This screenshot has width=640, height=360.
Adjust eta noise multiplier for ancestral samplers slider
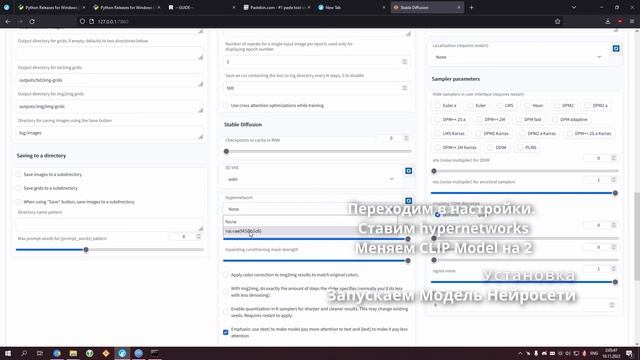[x=524, y=193]
